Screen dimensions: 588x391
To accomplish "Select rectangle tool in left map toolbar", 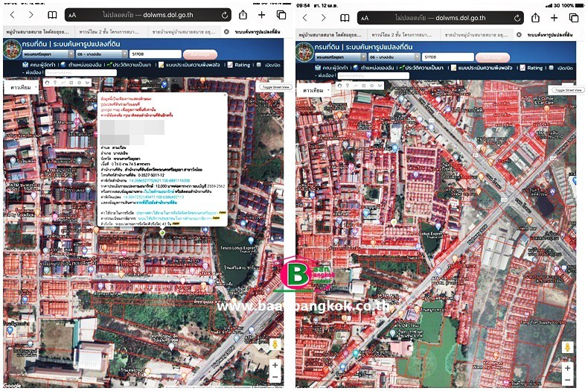I will pos(71,83).
